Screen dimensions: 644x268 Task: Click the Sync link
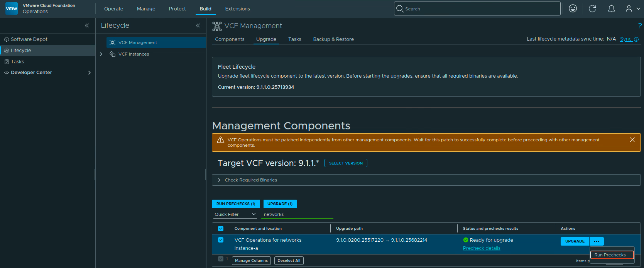coord(626,39)
